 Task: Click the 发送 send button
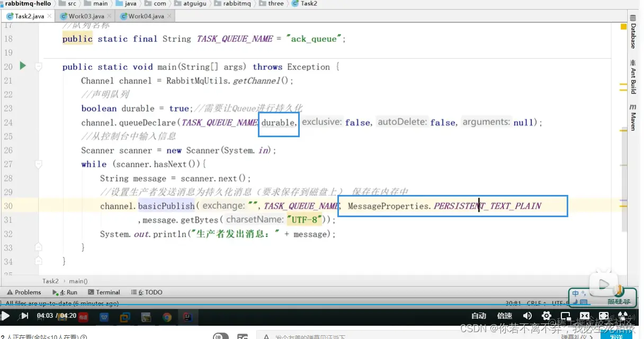tap(616, 336)
